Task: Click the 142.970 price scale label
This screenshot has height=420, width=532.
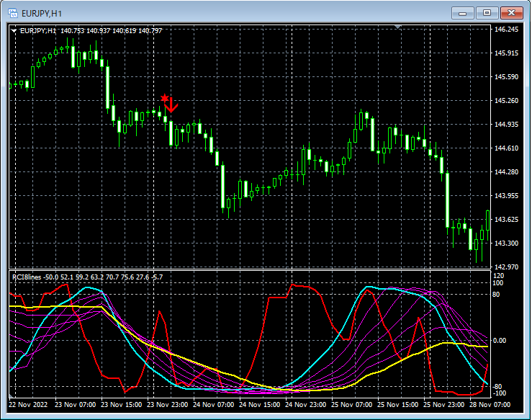Action: [506, 267]
